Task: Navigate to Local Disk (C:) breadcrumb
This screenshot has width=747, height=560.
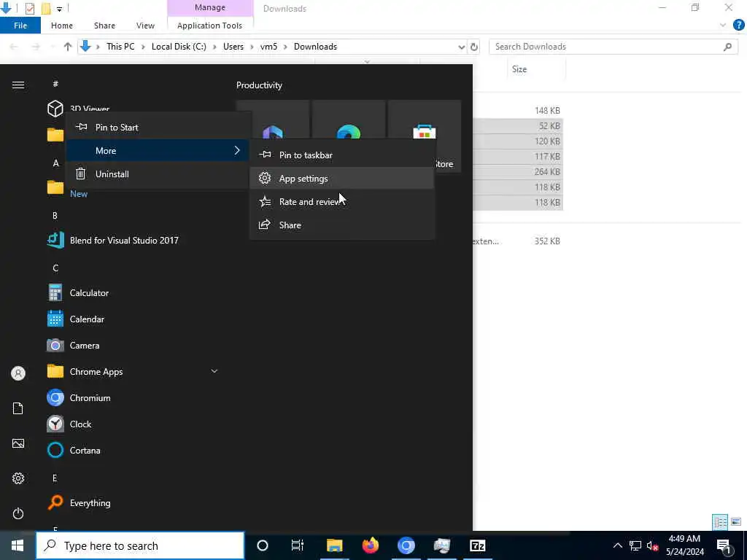Action: [179, 47]
